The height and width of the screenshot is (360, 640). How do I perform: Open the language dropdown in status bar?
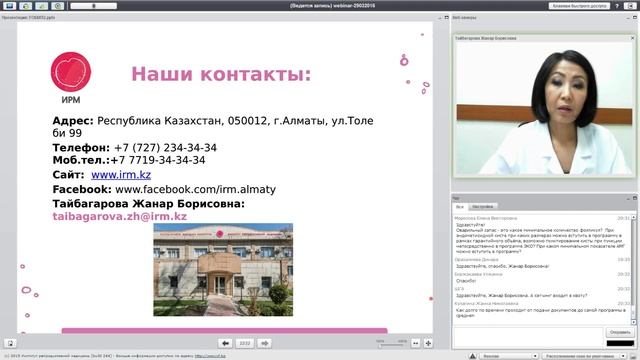click(x=509, y=356)
